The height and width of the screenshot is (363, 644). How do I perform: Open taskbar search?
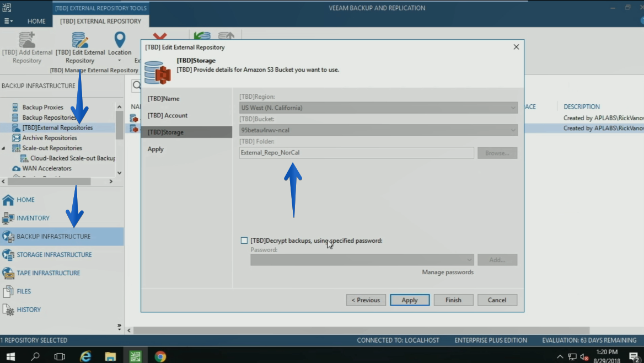pos(35,356)
